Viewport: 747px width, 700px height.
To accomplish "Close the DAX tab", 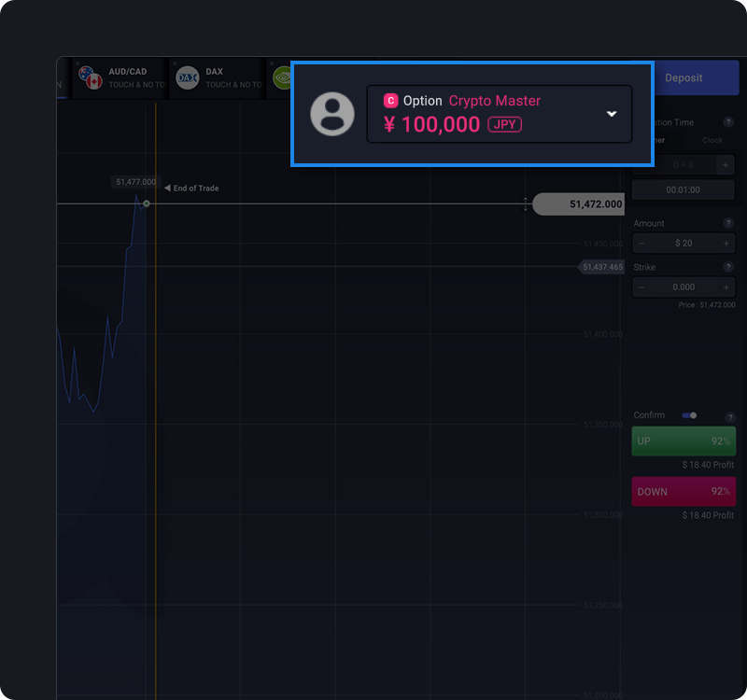I will tap(175, 63).
